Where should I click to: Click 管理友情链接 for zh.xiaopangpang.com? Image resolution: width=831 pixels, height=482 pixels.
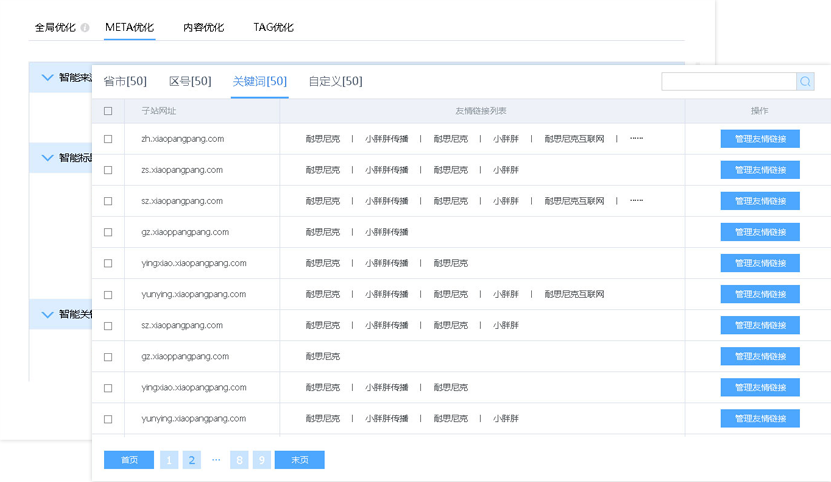click(x=760, y=139)
